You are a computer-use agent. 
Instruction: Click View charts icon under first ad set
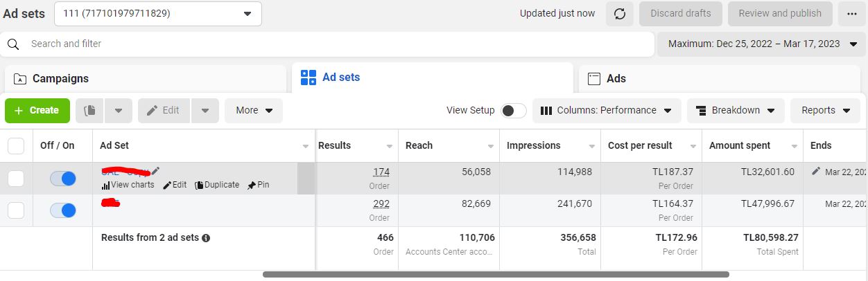coord(105,185)
